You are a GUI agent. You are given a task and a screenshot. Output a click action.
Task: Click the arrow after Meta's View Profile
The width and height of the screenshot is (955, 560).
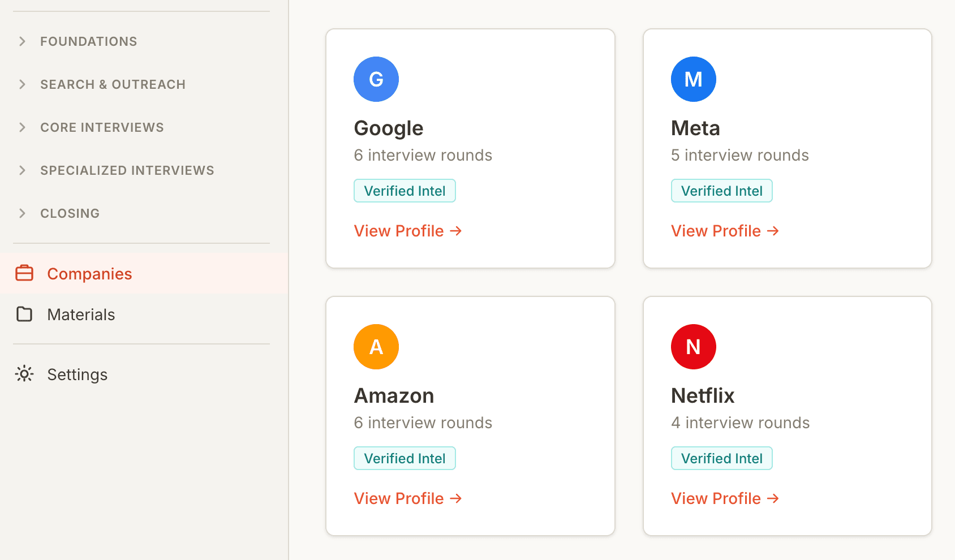[773, 231]
